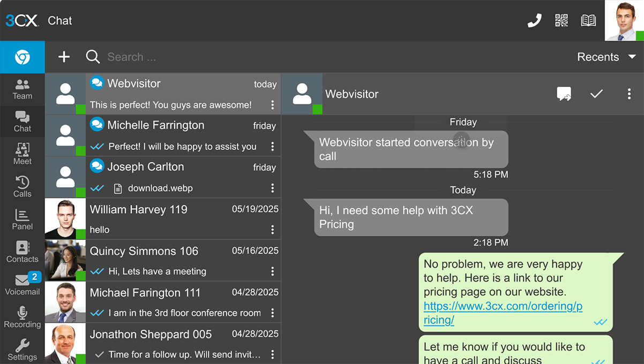
Task: Click the phone dialer icon in header
Action: pos(534,21)
